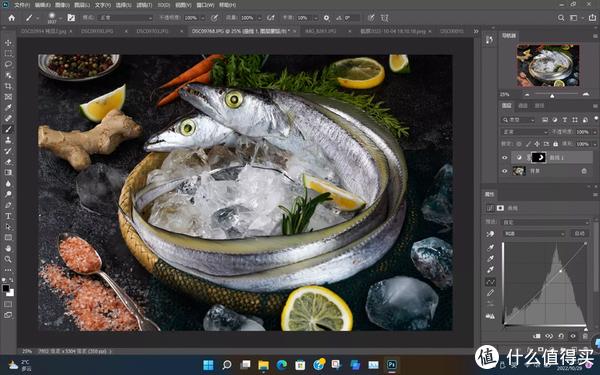Open the History panel icon
600x375 pixels.
click(x=489, y=40)
